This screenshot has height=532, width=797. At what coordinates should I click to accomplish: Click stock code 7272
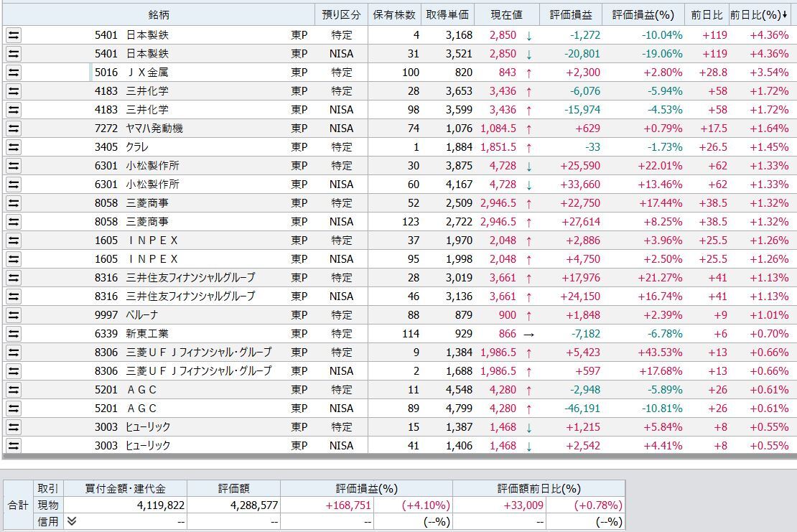click(x=106, y=129)
